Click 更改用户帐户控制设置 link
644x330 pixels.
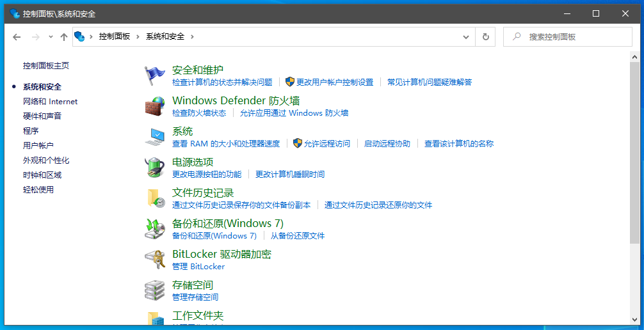click(335, 82)
